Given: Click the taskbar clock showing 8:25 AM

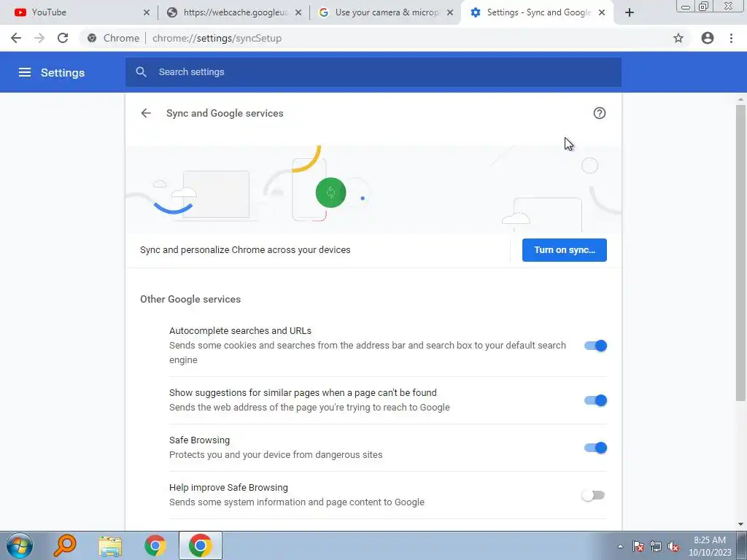Looking at the screenshot, I should click(710, 546).
